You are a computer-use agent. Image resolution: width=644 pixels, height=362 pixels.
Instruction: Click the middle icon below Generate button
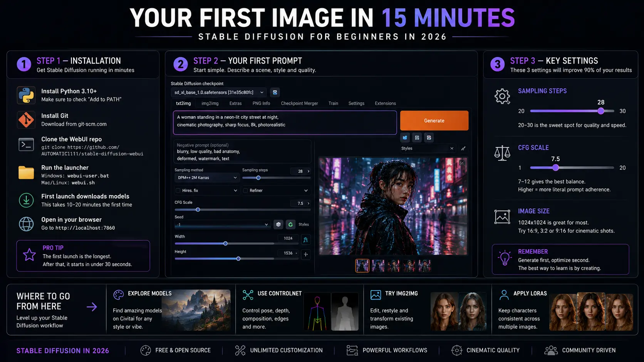tap(417, 138)
